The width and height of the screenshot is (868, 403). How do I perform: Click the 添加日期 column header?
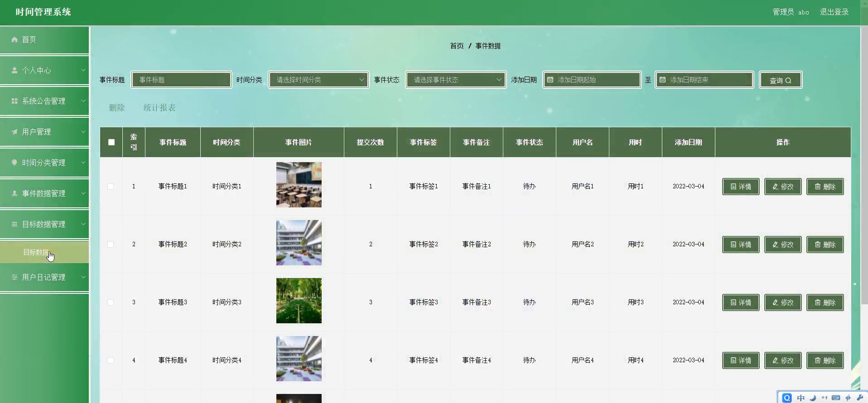point(689,142)
